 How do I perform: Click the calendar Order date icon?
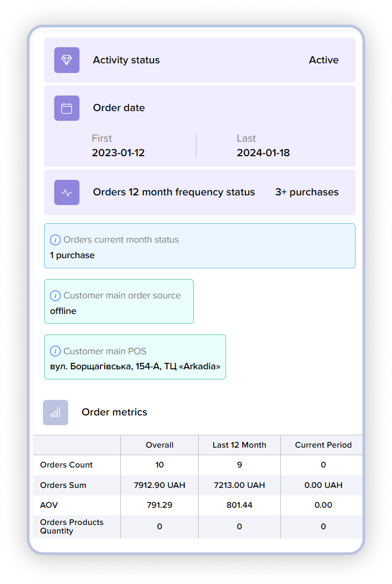tap(67, 108)
